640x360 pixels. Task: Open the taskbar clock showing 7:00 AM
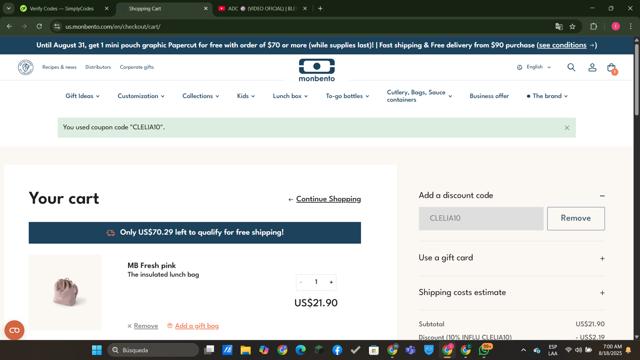click(611, 350)
